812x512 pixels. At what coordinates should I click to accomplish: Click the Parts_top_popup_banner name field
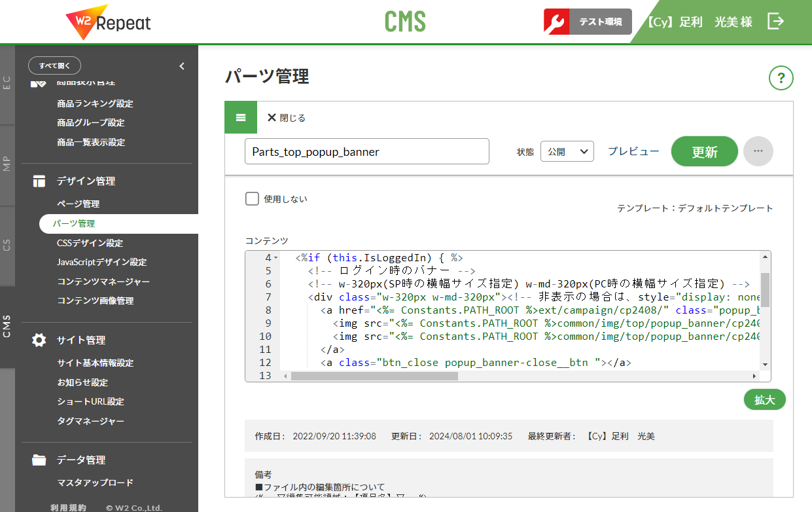click(367, 151)
